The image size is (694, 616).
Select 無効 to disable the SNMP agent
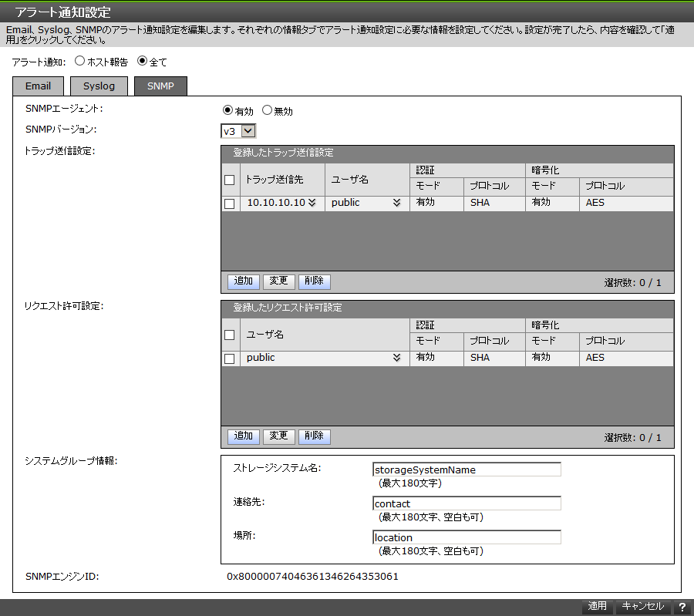268,110
